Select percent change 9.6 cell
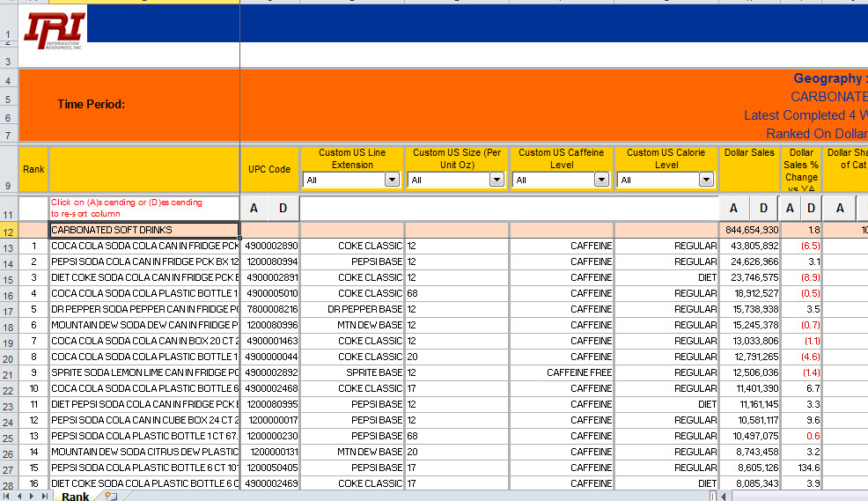 801,420
